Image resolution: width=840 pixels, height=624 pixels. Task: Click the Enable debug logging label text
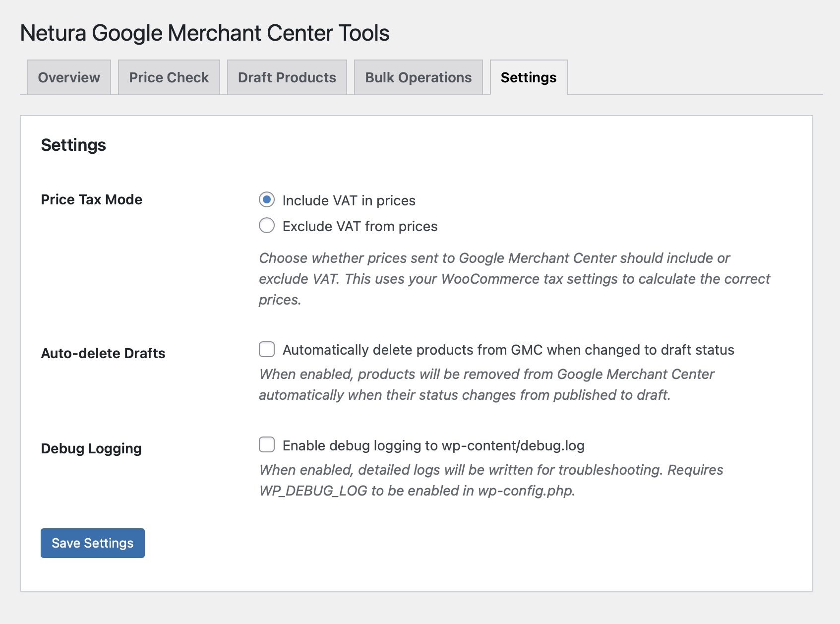point(433,445)
